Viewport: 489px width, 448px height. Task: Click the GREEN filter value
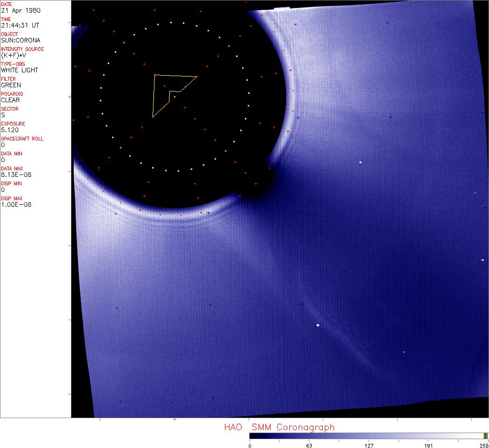pyautogui.click(x=11, y=85)
